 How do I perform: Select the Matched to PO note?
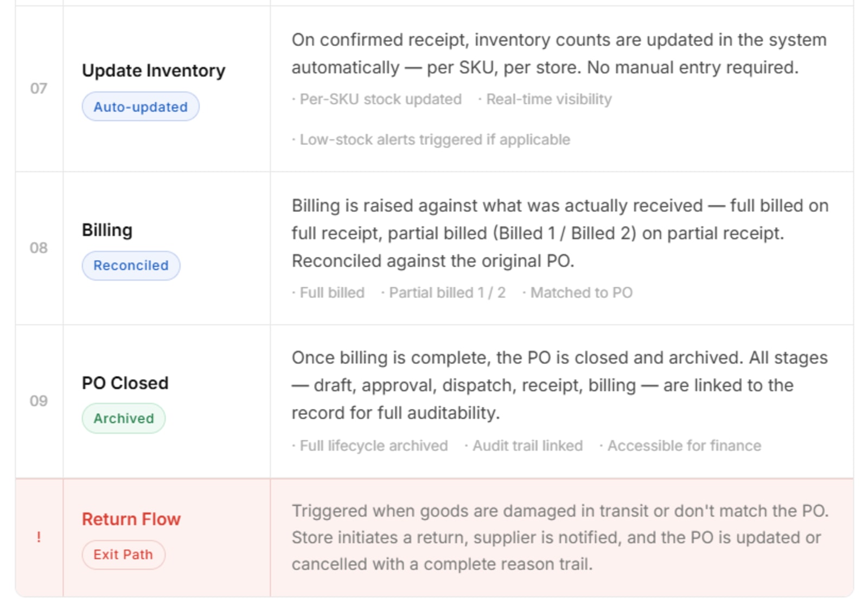[x=577, y=293]
